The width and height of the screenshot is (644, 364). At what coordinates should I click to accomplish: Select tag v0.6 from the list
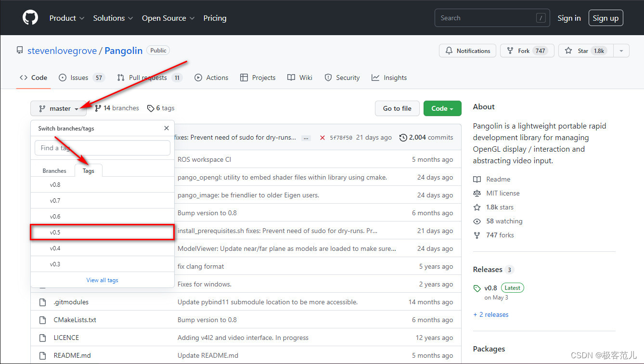coord(103,216)
